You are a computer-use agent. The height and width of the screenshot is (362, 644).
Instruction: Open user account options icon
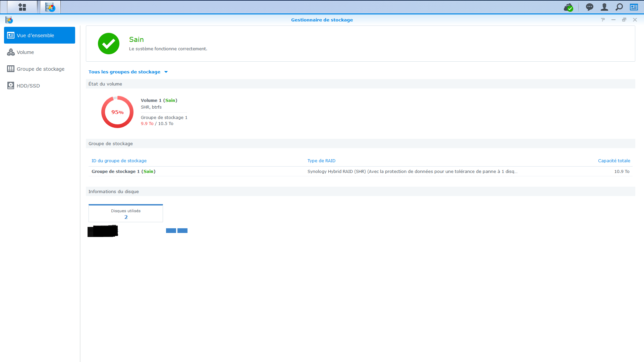(x=604, y=7)
